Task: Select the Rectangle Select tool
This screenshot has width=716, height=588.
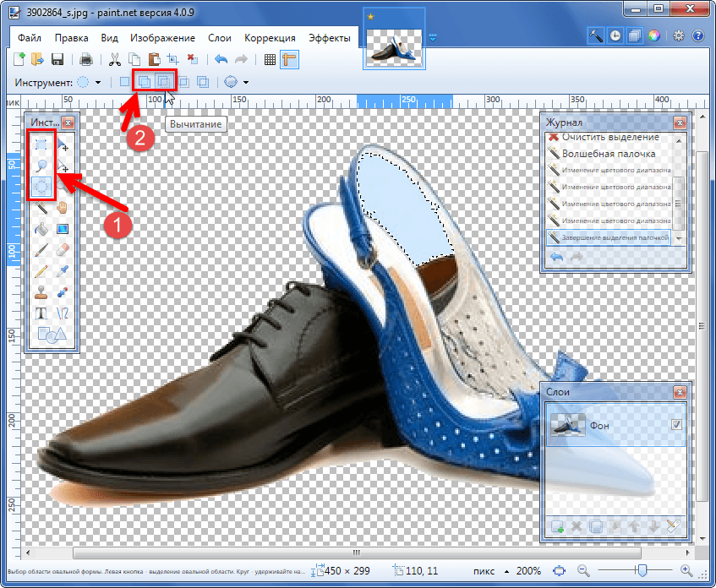Action: 41,144
